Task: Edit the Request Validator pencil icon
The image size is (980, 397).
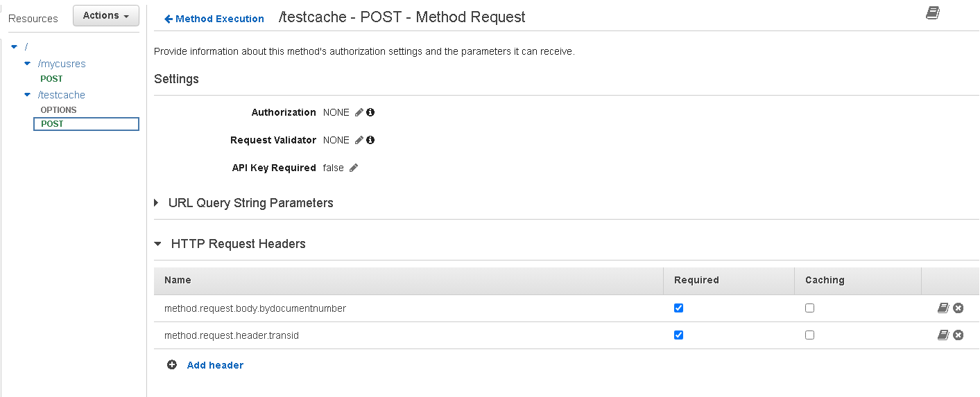Action: point(359,140)
